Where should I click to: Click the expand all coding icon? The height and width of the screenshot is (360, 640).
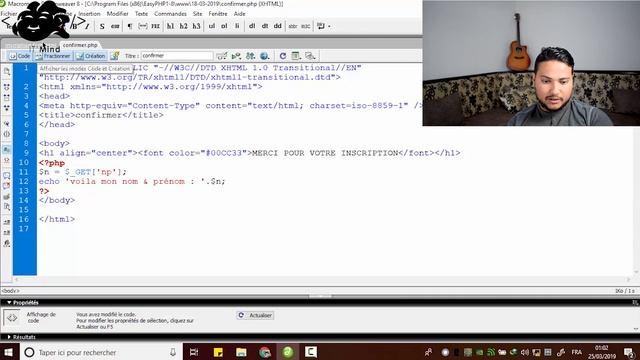[x=7, y=108]
